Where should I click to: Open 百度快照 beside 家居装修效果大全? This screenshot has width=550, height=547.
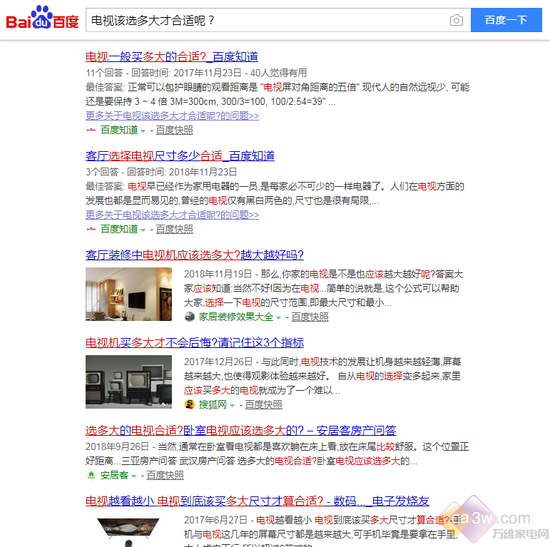point(310,317)
